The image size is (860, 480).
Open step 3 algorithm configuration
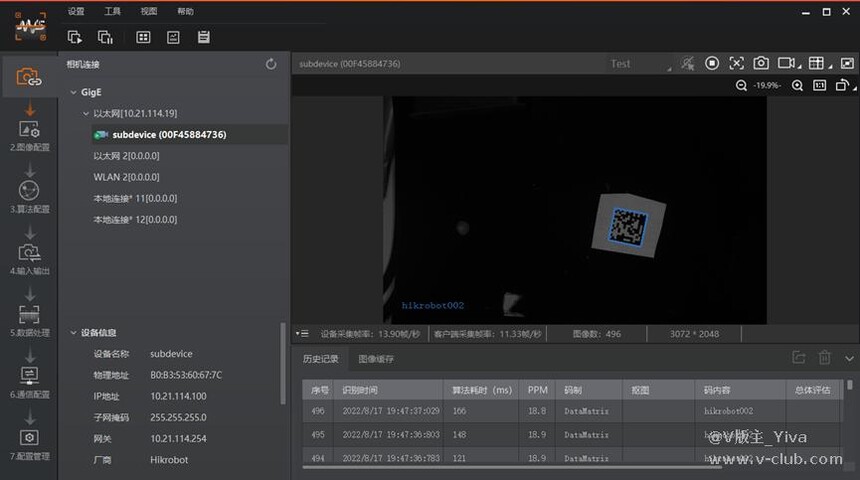click(30, 197)
